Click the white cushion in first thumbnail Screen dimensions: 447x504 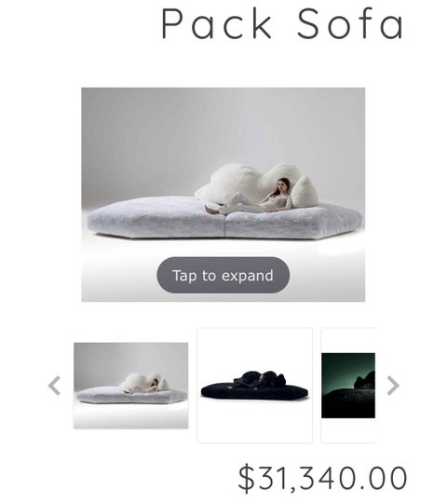(143, 382)
